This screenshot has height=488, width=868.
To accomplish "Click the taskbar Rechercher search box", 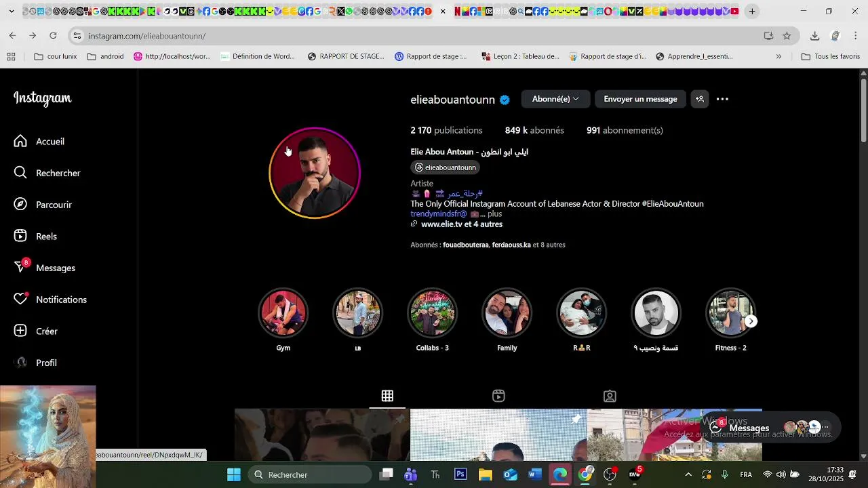I will [x=310, y=474].
